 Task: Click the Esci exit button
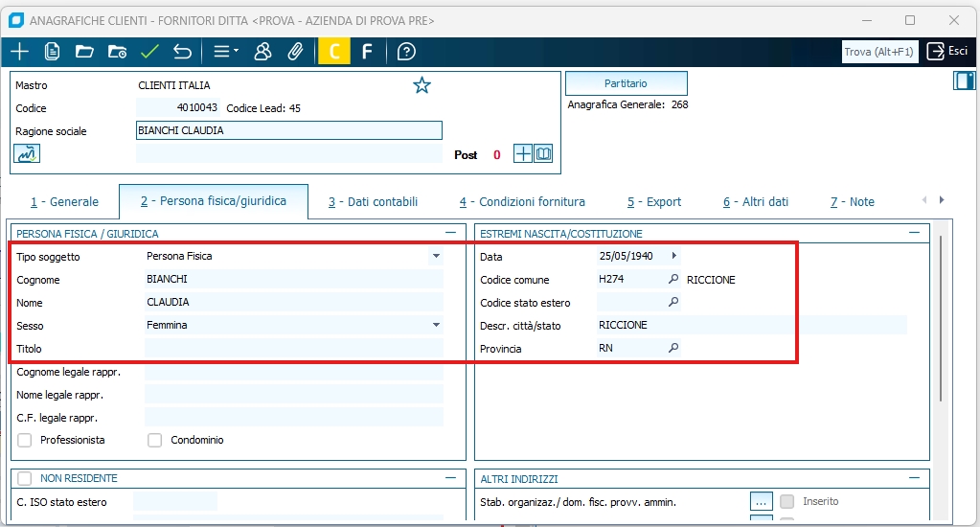pyautogui.click(x=947, y=51)
